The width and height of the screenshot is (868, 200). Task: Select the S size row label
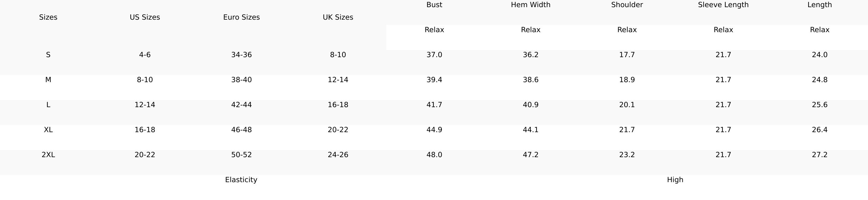tap(48, 55)
